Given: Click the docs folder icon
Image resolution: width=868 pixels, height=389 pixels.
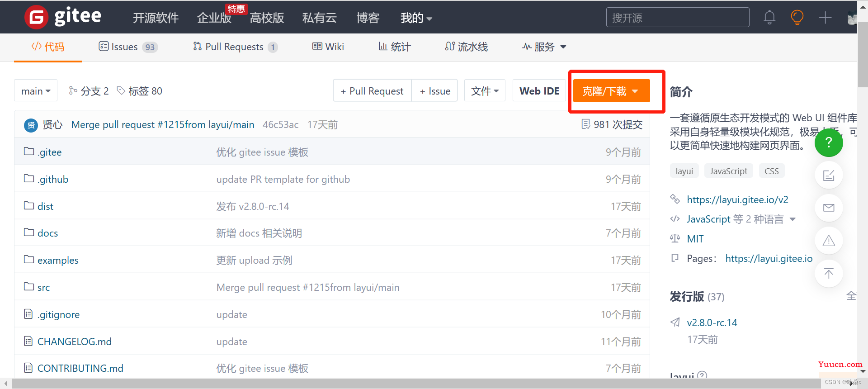Looking at the screenshot, I should pyautogui.click(x=29, y=232).
